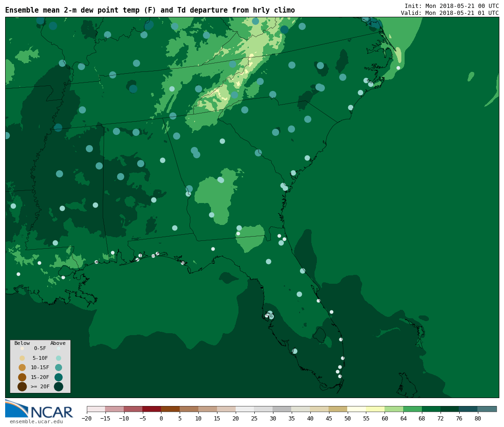Click the NCAR logo
The width and height of the screenshot is (504, 427).
[x=39, y=409]
